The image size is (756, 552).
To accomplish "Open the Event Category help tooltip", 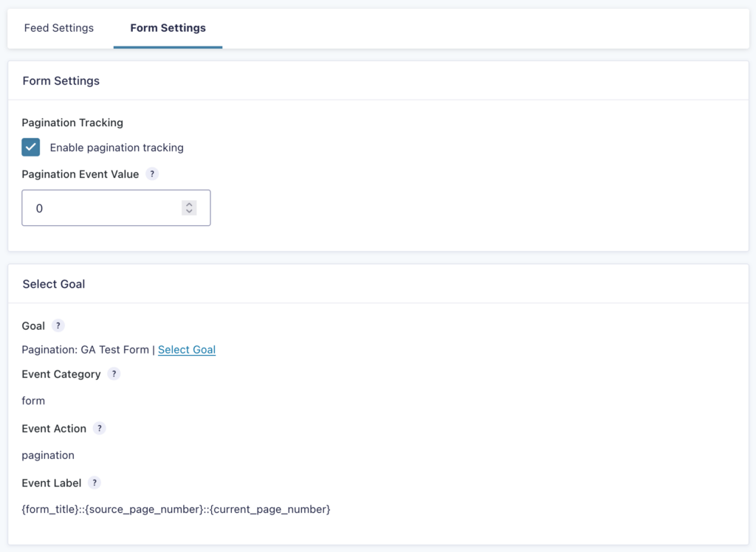I will (114, 373).
